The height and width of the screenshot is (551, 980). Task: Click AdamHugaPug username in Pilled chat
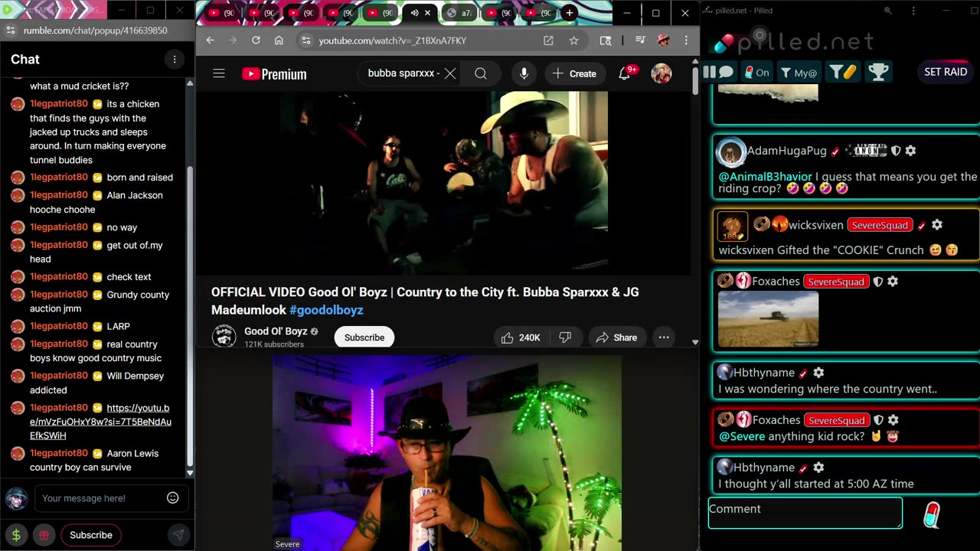pos(786,151)
